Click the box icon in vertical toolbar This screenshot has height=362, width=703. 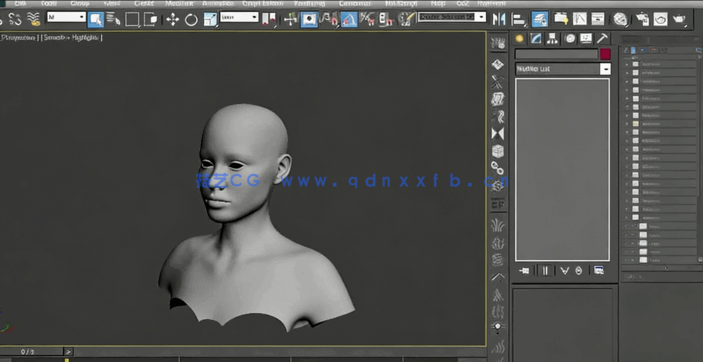pos(498,151)
